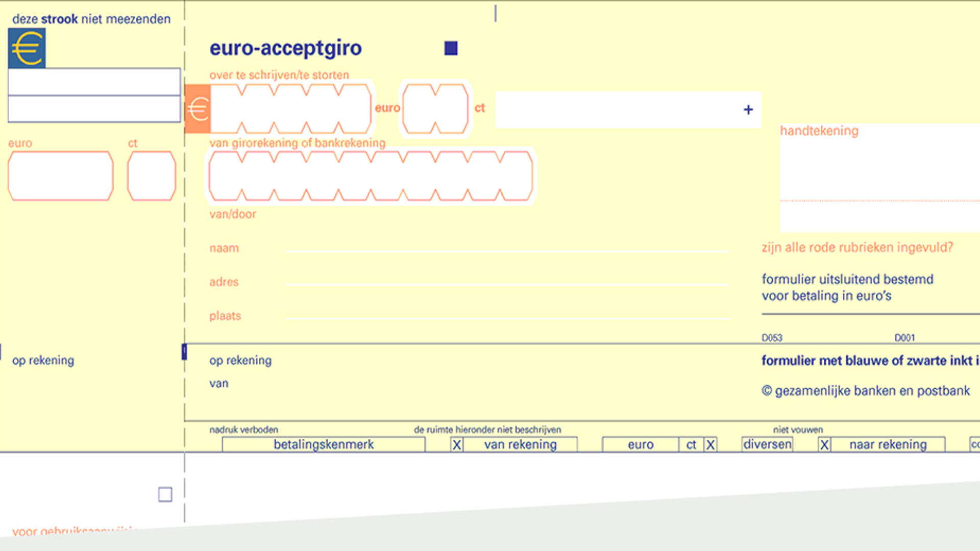Click the upper white box on the strip
Screen dimensions: 980x551
94,82
